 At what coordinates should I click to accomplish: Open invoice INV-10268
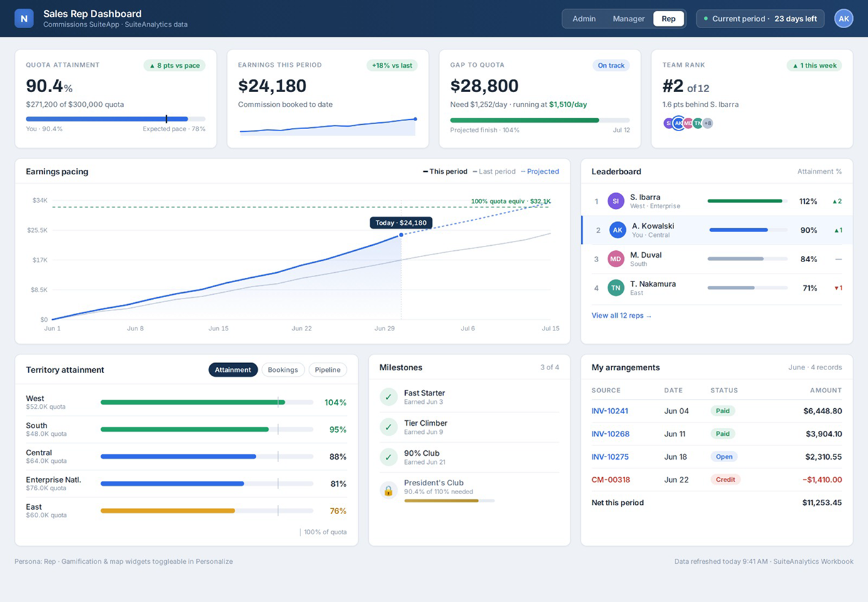click(x=610, y=434)
